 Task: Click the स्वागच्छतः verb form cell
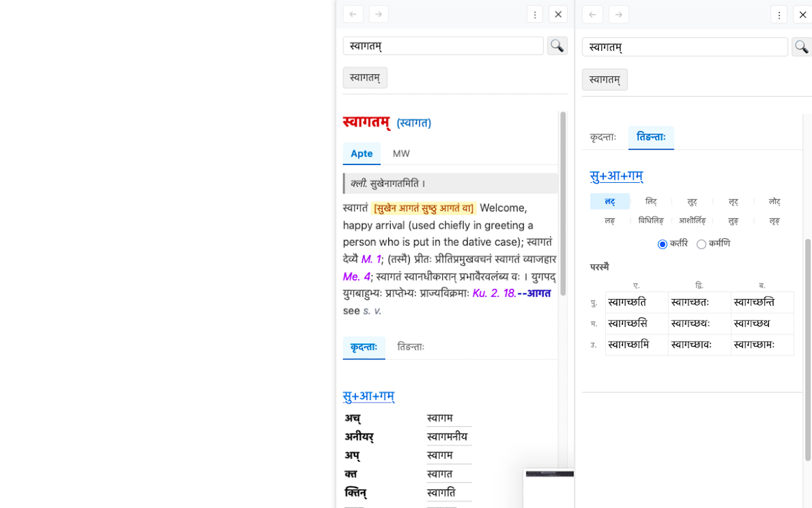700,302
